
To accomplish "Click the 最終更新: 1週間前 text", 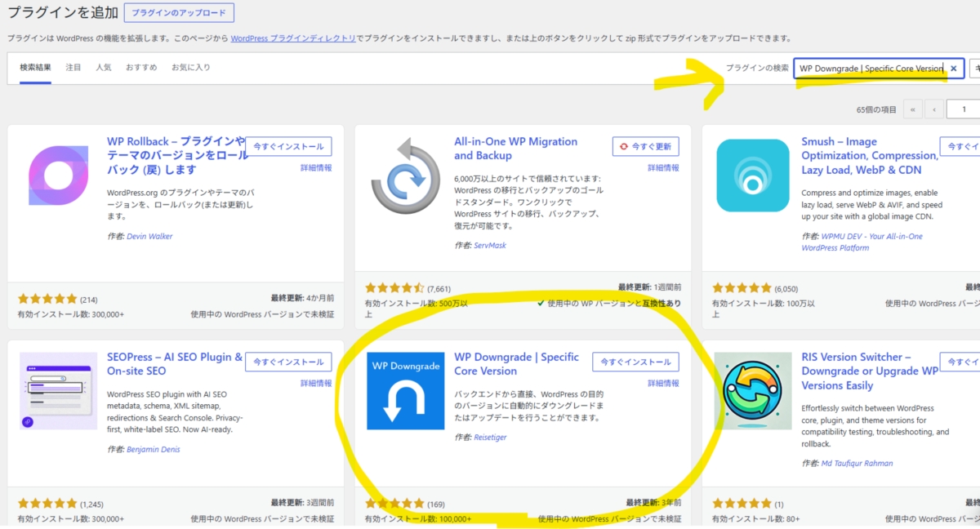I will coord(650,287).
